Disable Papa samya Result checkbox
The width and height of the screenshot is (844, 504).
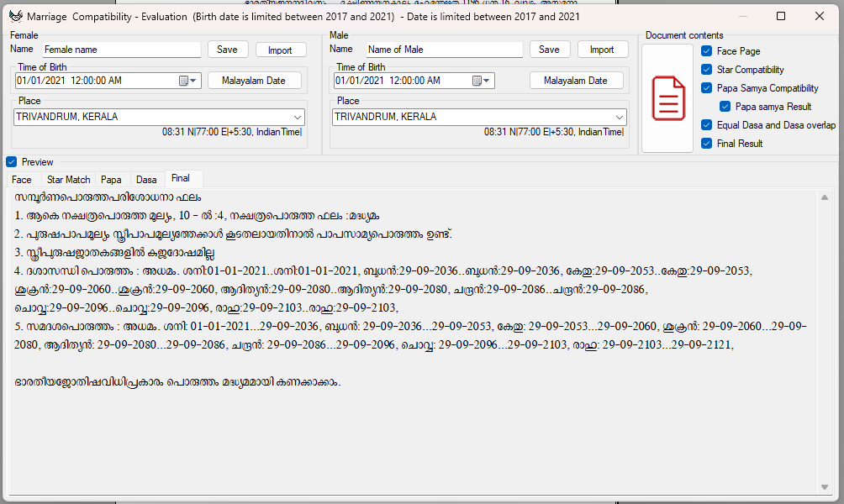pos(724,106)
